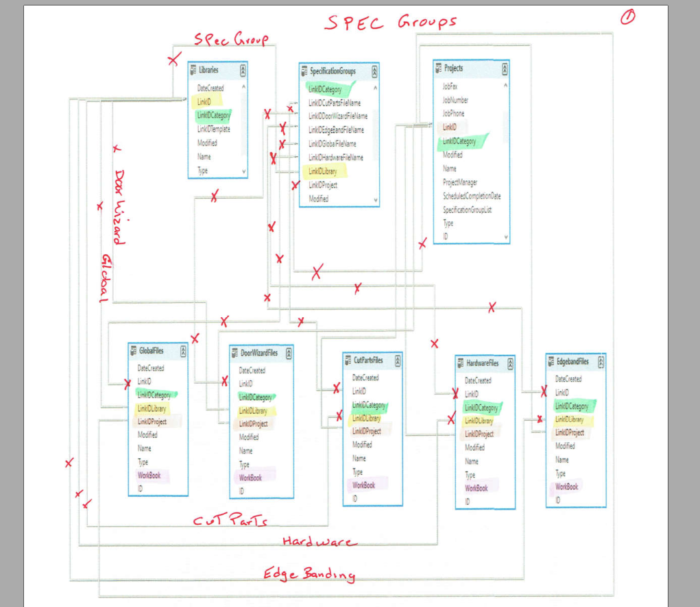Click the EdgebandFiles table icon
The image size is (700, 607).
(x=551, y=361)
